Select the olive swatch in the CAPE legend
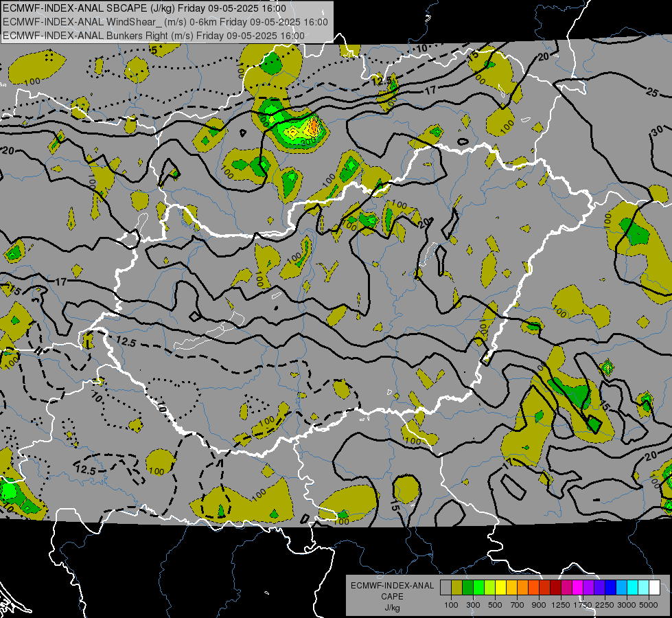Screen dimensions: 672x618 (x=457, y=588)
